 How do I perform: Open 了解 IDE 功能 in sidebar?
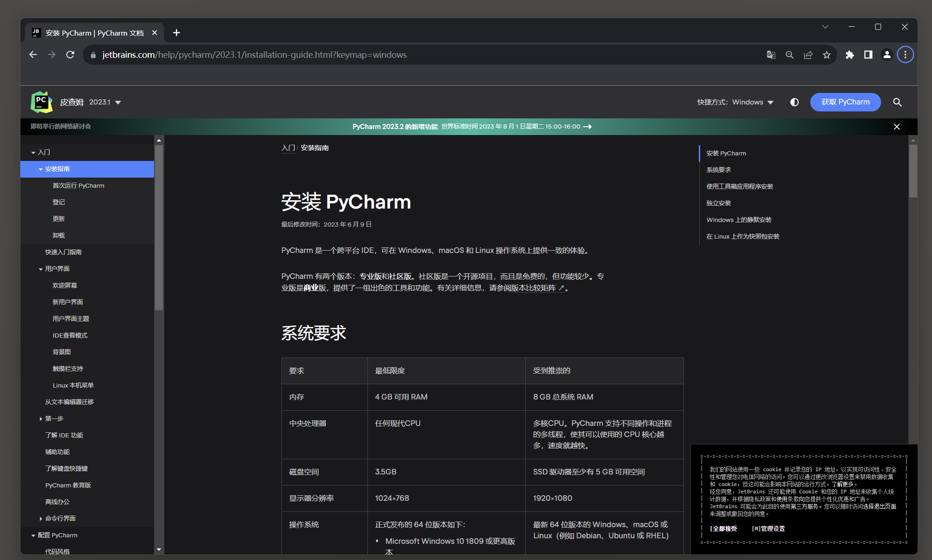pos(64,435)
